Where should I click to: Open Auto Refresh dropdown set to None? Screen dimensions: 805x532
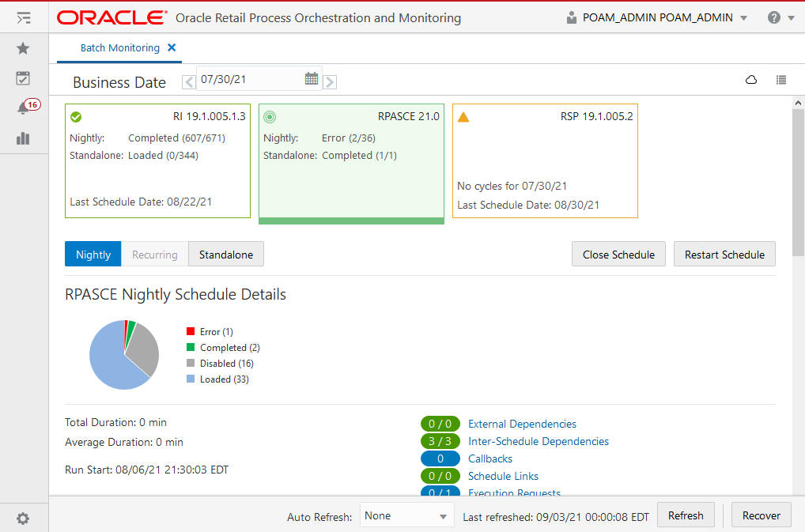pos(406,515)
